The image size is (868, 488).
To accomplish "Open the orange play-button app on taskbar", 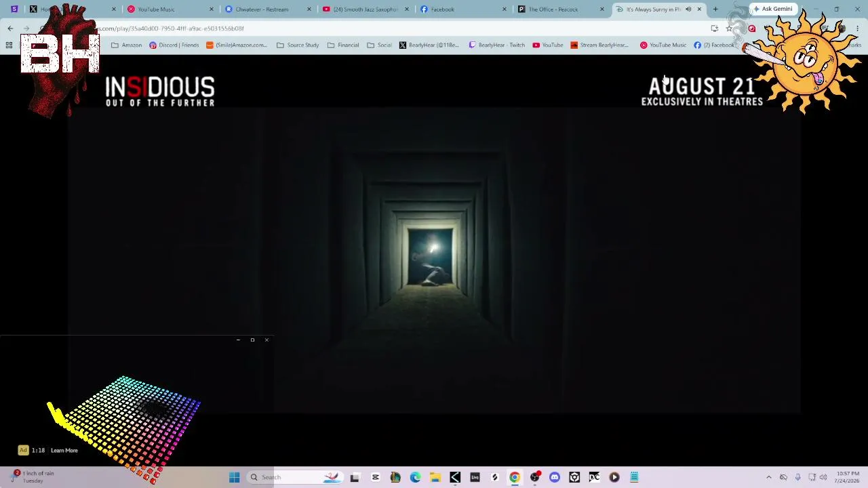I will pos(614,477).
